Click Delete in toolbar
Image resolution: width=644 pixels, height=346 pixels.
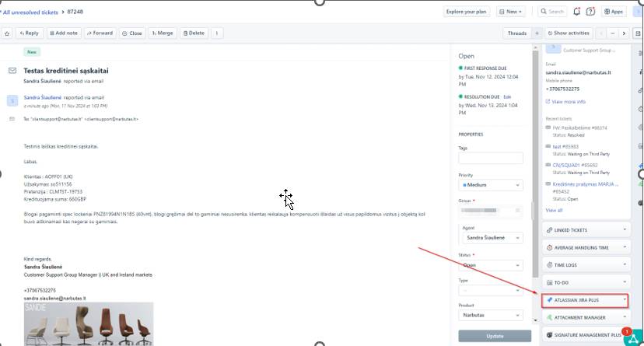pyautogui.click(x=194, y=33)
